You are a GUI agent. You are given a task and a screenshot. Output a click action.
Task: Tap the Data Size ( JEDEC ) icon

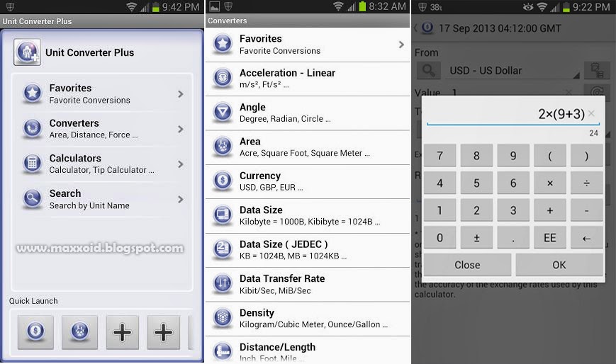[x=223, y=249]
